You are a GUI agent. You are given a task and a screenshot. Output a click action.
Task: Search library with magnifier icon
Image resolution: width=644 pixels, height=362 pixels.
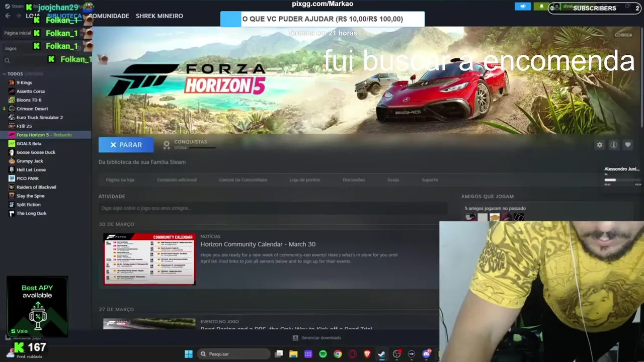click(7, 61)
